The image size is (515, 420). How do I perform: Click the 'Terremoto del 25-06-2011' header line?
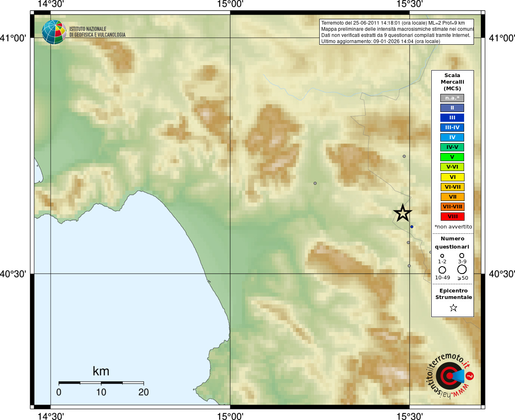coord(393,23)
